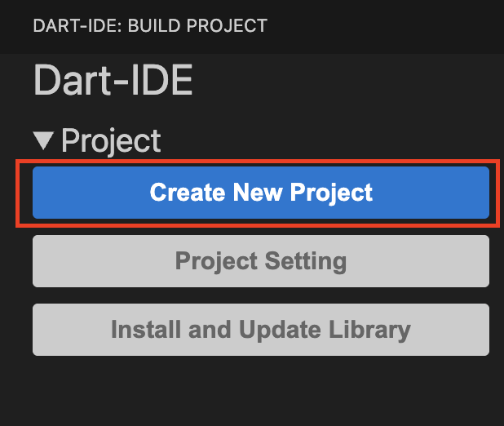Select the grey Project Setting button

(261, 261)
